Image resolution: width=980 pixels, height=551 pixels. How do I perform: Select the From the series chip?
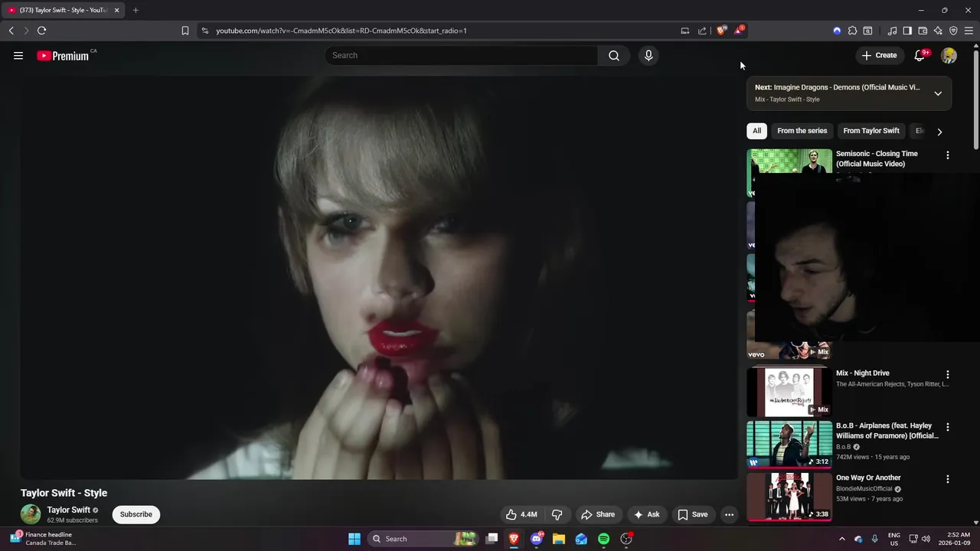pyautogui.click(x=802, y=131)
